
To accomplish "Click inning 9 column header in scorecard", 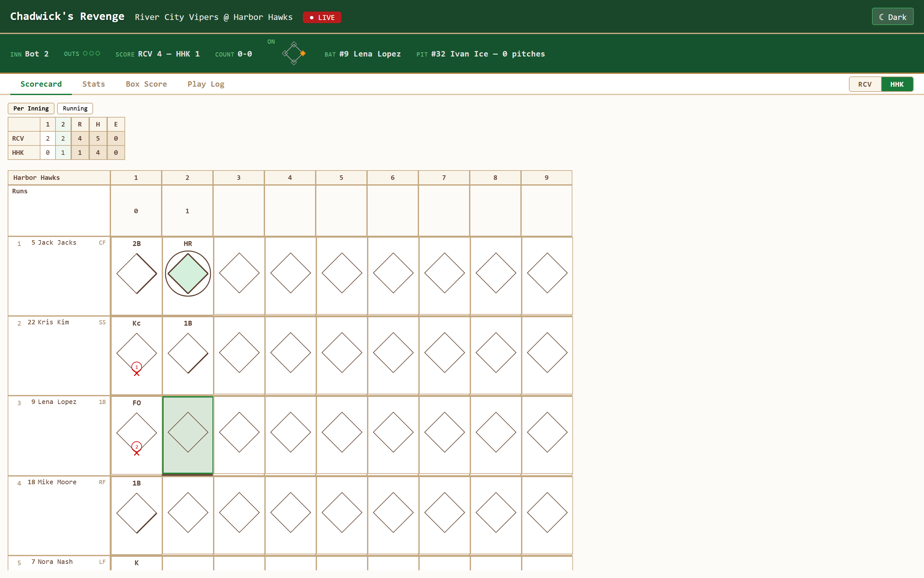I will tap(547, 178).
